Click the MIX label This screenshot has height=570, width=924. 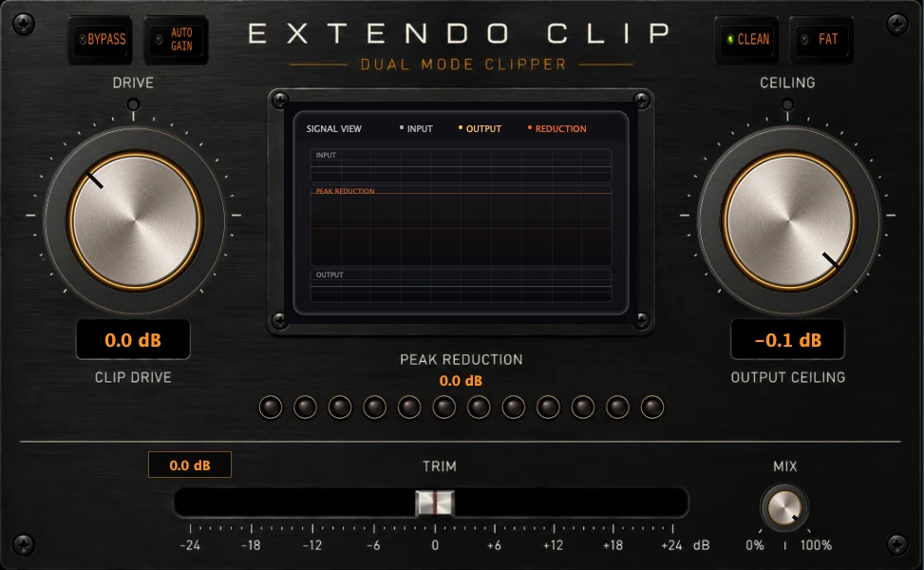[x=785, y=466]
